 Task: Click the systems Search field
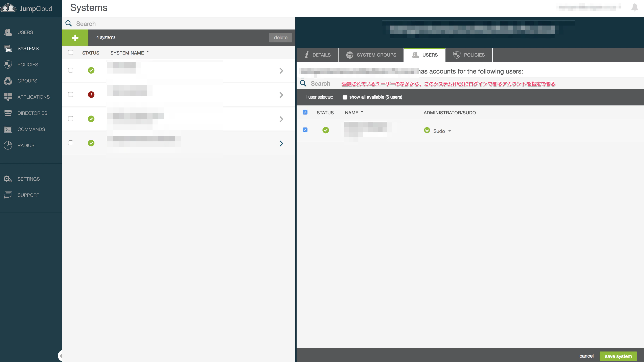pyautogui.click(x=179, y=23)
